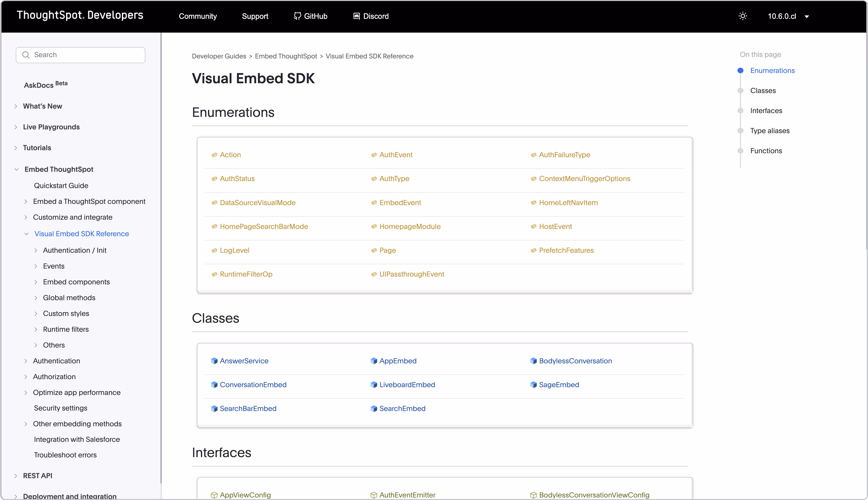Click the class cube icon beside LiveboardEmbed

point(374,385)
